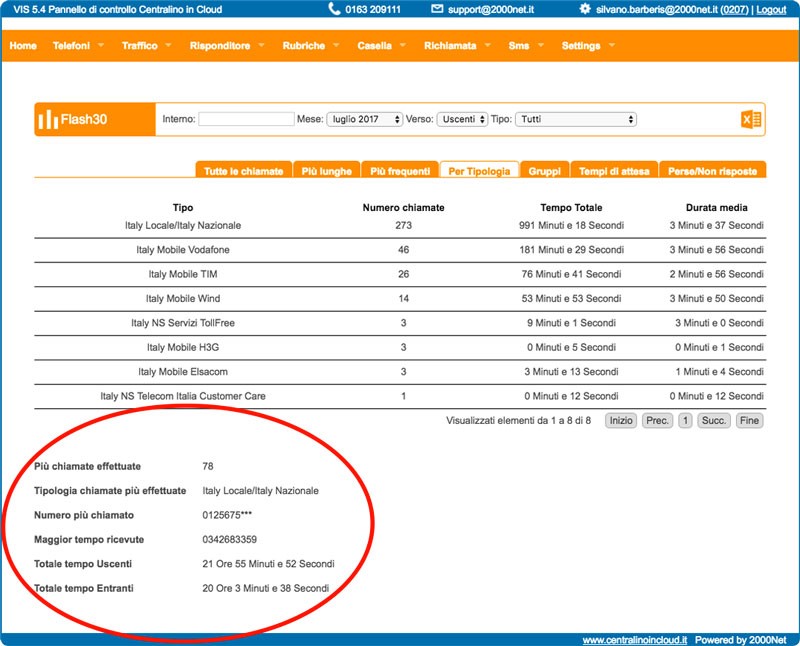This screenshot has height=646, width=800.
Task: Click the Succ. pagination button
Action: click(x=714, y=420)
